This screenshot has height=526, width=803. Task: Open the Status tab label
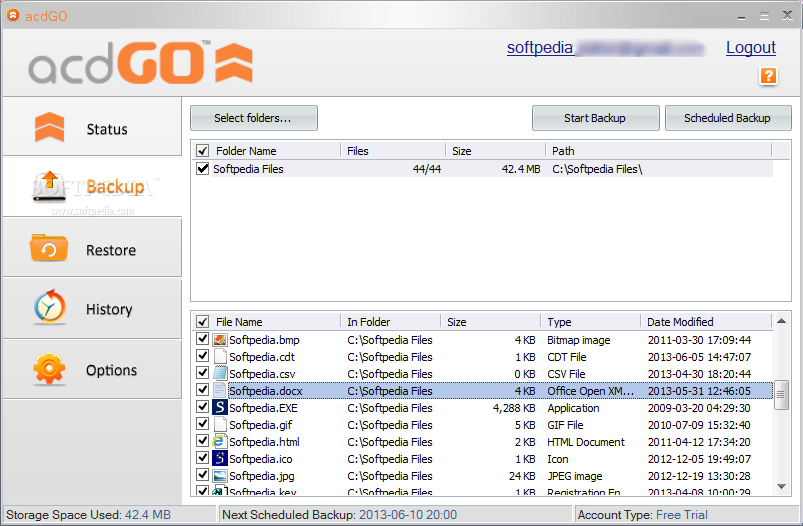click(107, 129)
